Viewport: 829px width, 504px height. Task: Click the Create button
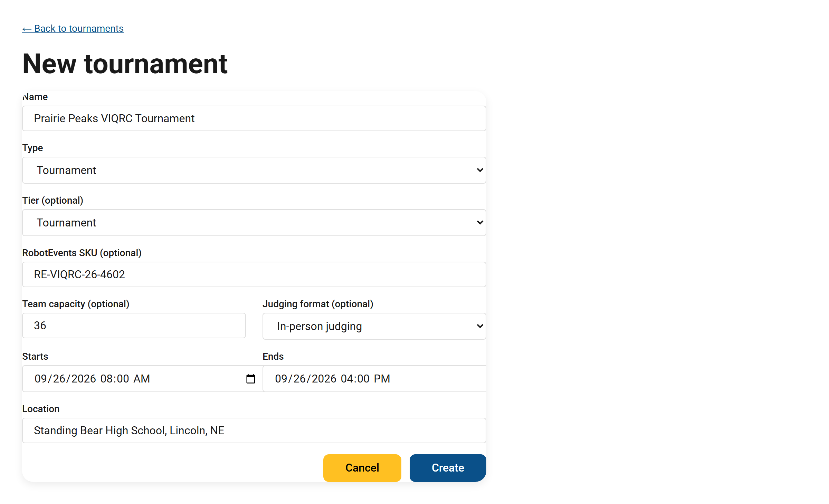click(448, 468)
